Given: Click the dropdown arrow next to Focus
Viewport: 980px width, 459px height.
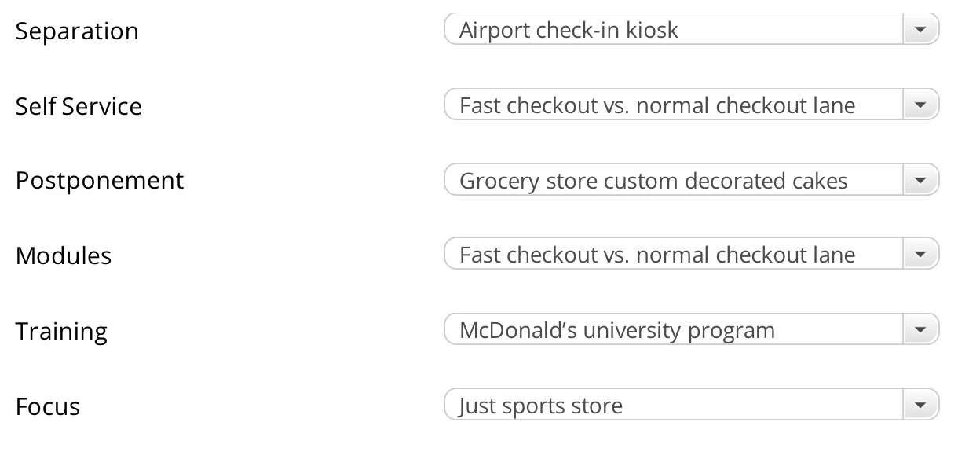Looking at the screenshot, I should 920,404.
